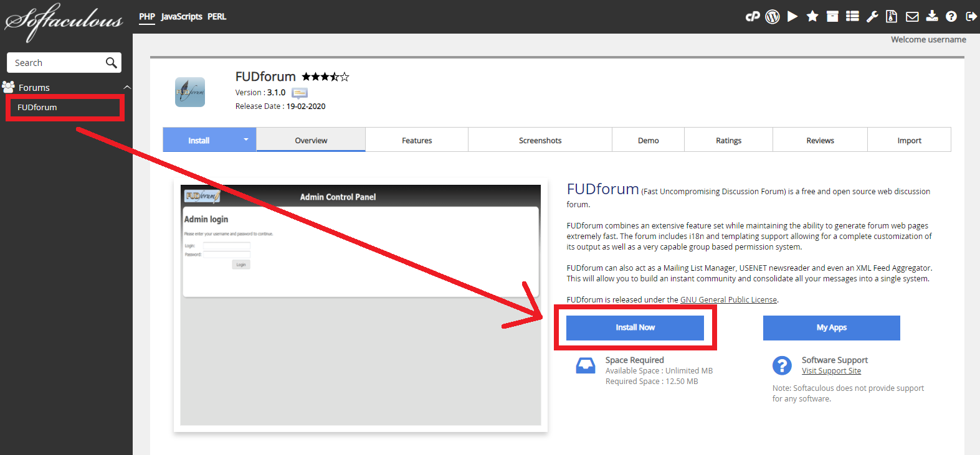This screenshot has width=980, height=455.
Task: Click the search magnifier icon
Action: pos(111,63)
